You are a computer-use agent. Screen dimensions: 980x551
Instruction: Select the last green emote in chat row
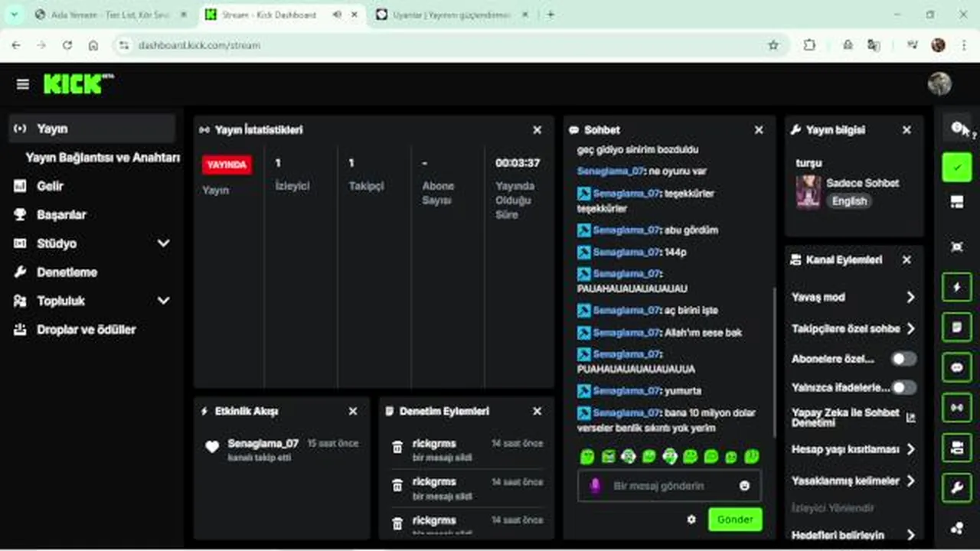(x=753, y=456)
